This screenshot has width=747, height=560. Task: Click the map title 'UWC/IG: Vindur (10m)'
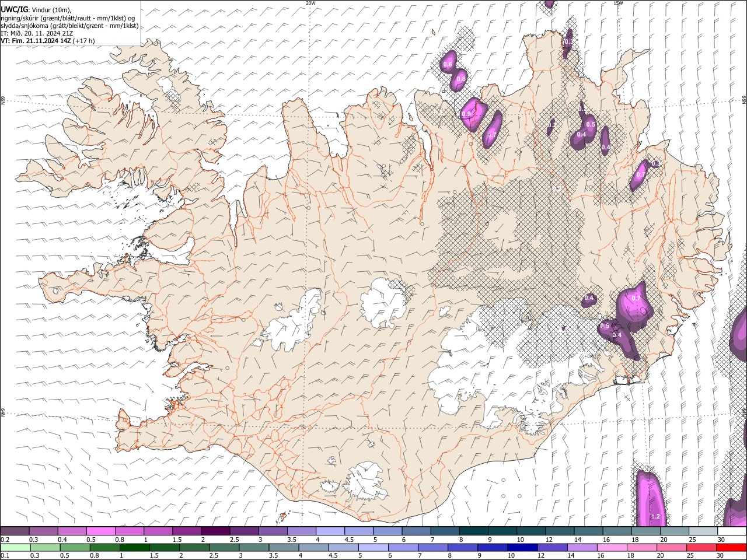(36, 10)
